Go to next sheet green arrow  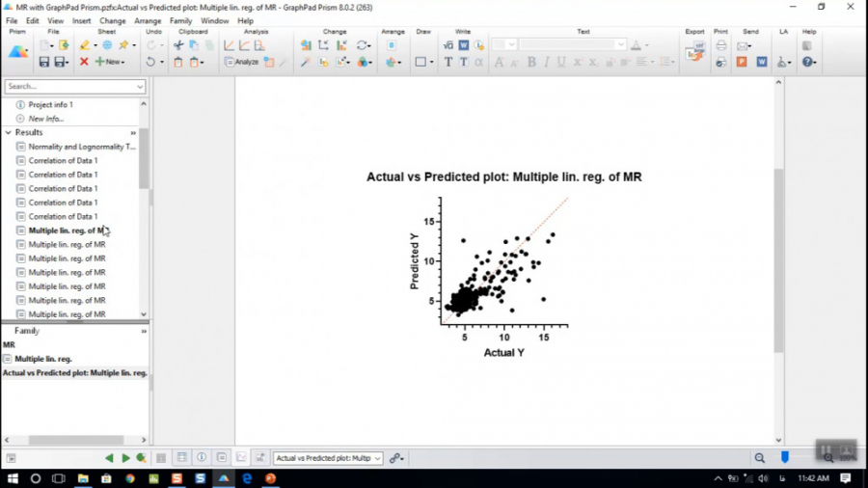pos(125,458)
